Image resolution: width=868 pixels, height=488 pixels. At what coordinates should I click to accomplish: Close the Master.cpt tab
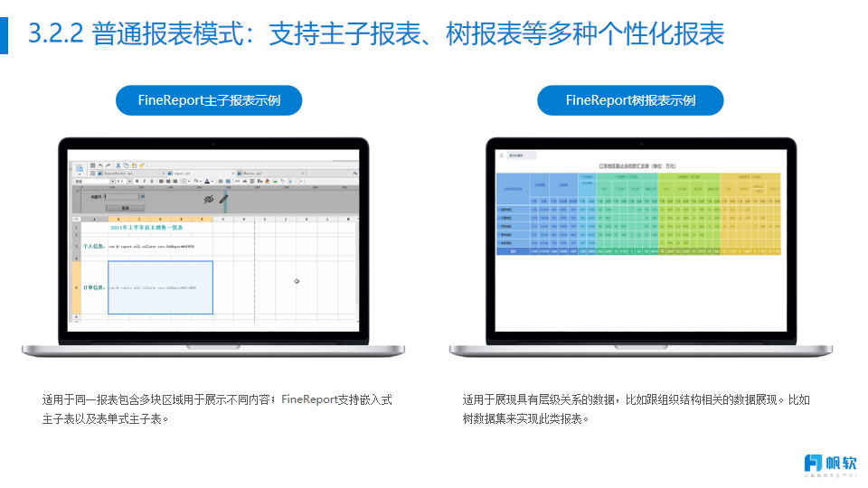click(x=303, y=174)
